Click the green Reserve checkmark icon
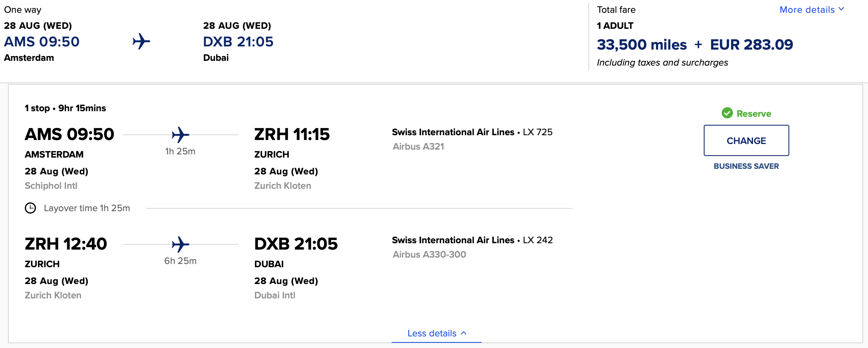This screenshot has width=868, height=348. [x=727, y=113]
